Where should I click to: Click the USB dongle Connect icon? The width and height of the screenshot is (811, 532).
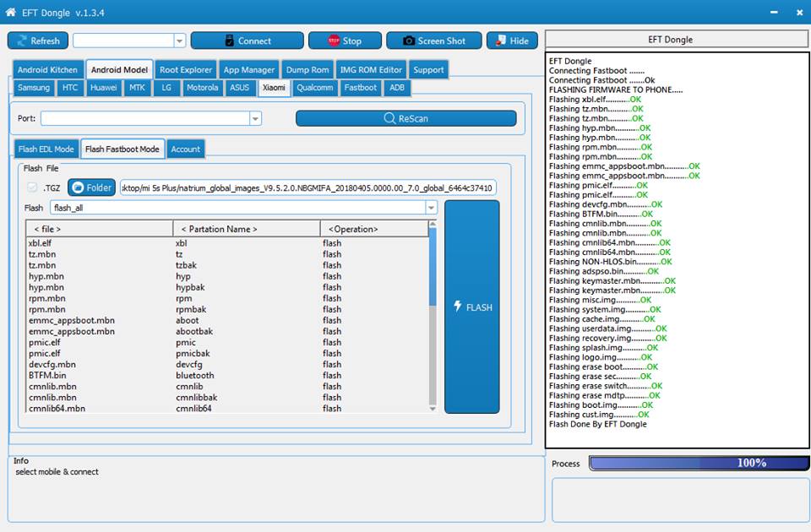pyautogui.click(x=230, y=41)
